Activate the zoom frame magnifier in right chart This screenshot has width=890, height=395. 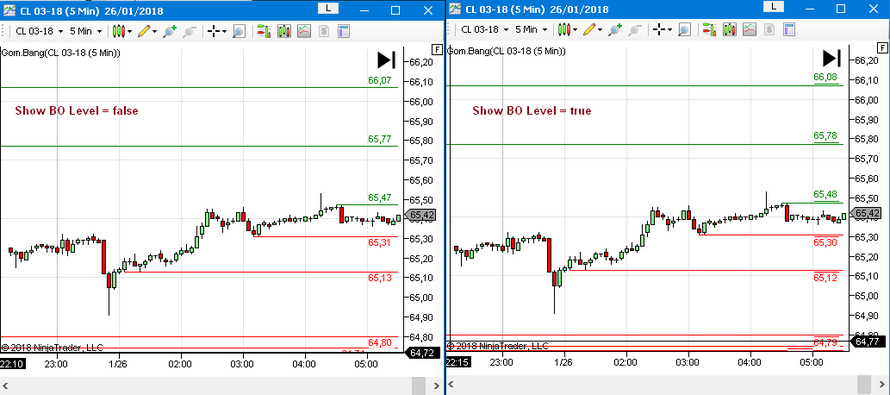685,30
